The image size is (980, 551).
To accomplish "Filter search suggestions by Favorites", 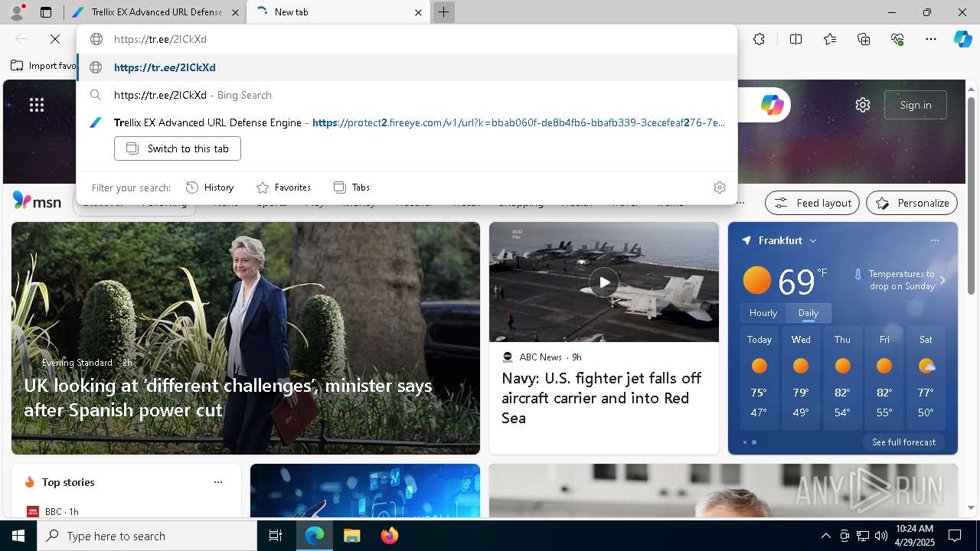I will [x=283, y=187].
